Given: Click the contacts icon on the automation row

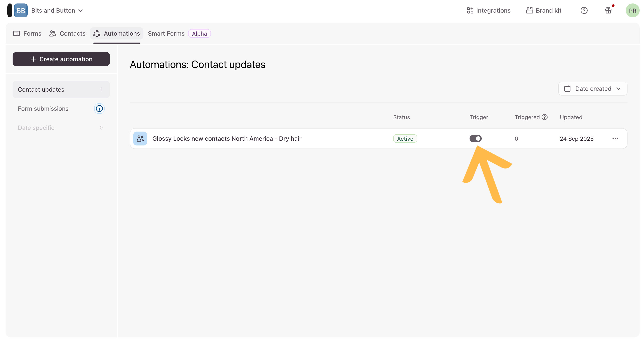Looking at the screenshot, I should 140,139.
